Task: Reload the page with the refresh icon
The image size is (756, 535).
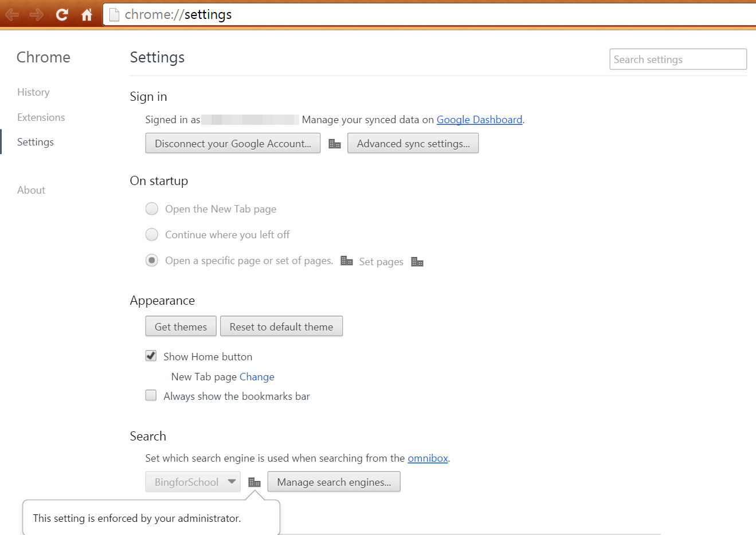Action: (x=62, y=14)
